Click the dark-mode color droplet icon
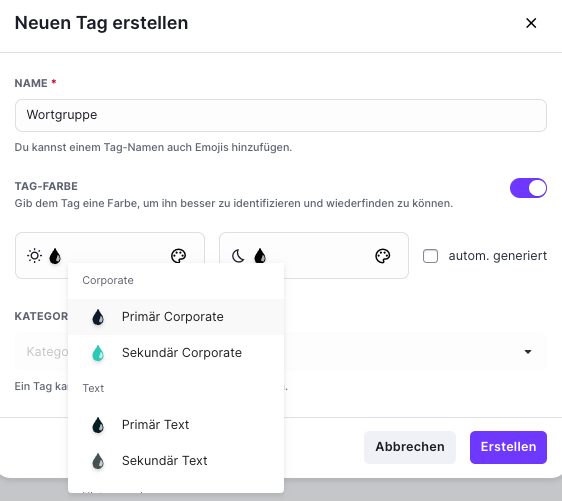The height and width of the screenshot is (501, 562). (260, 256)
